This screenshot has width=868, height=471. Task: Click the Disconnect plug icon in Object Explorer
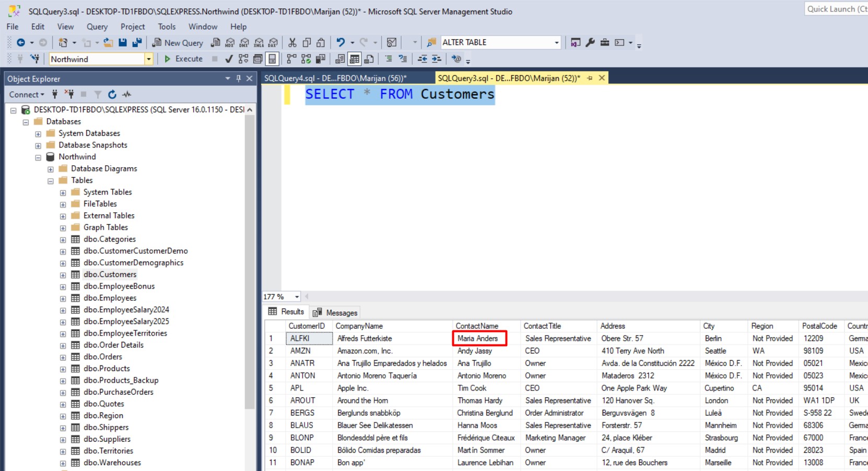(69, 95)
